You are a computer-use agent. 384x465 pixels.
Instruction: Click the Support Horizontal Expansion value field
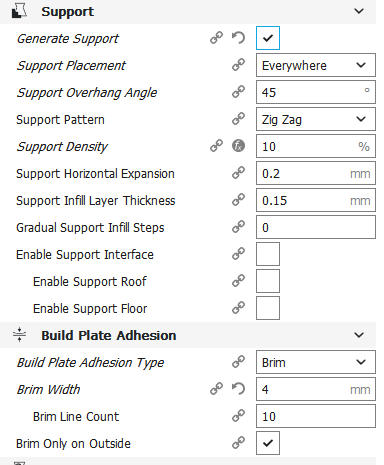click(x=316, y=173)
